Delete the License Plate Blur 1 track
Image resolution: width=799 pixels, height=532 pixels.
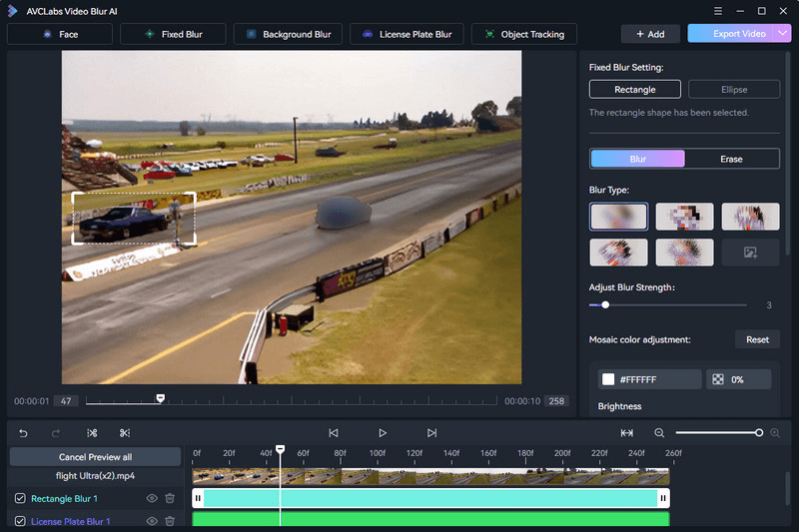[170, 521]
